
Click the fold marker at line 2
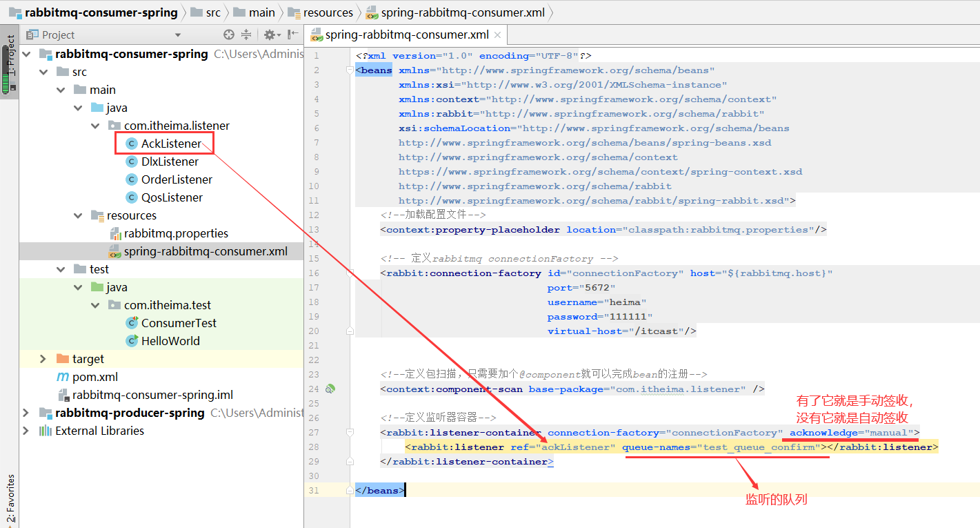click(x=350, y=70)
